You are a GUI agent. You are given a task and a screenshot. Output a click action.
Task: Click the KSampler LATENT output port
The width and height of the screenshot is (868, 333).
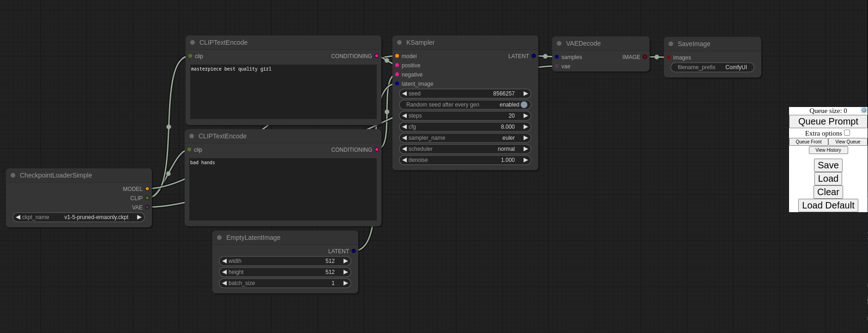pyautogui.click(x=534, y=56)
